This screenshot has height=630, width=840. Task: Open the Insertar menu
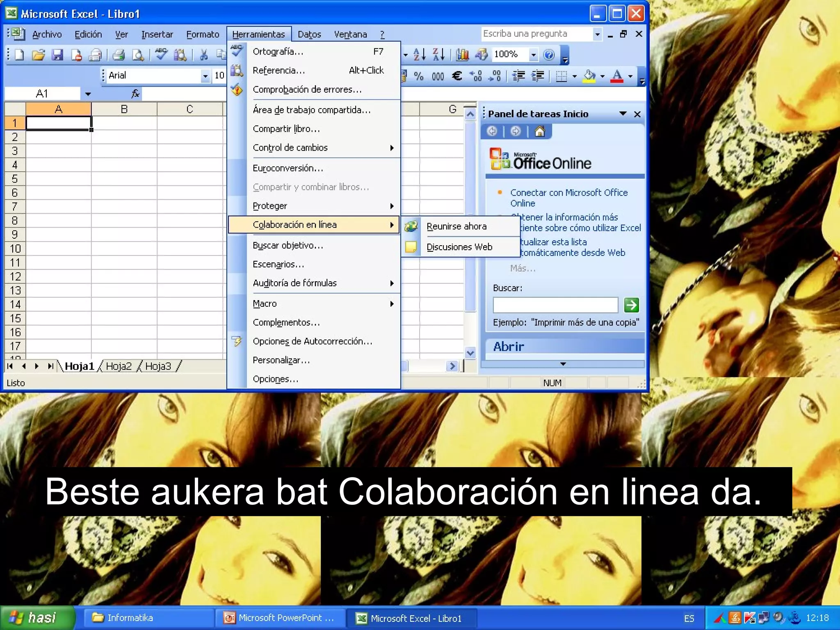tap(157, 34)
